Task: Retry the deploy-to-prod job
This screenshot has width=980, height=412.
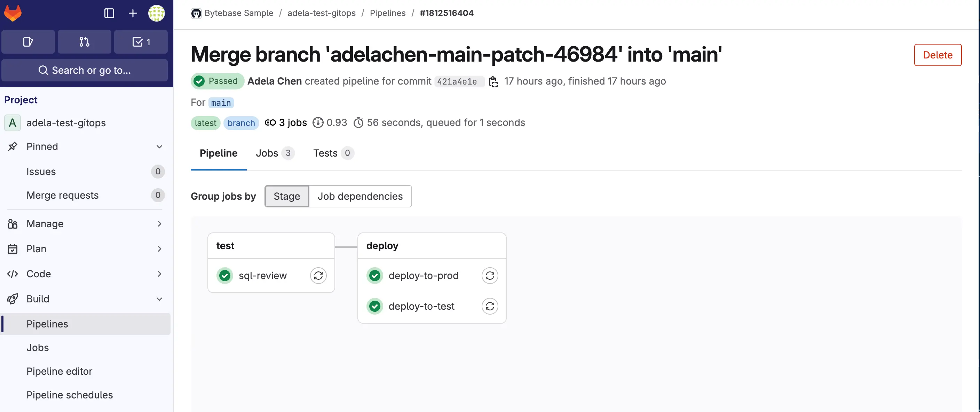Action: (x=490, y=276)
